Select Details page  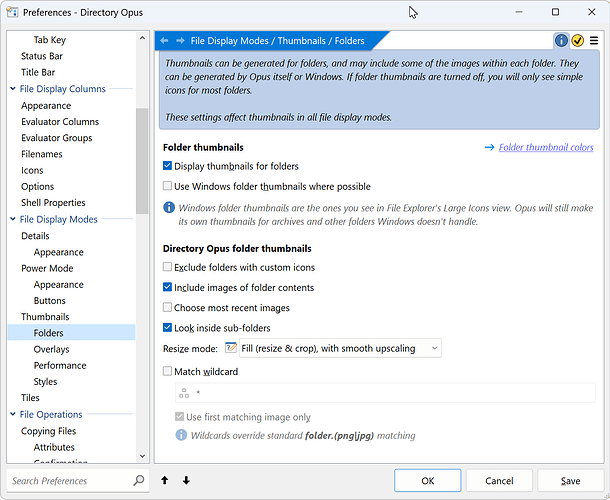point(35,236)
